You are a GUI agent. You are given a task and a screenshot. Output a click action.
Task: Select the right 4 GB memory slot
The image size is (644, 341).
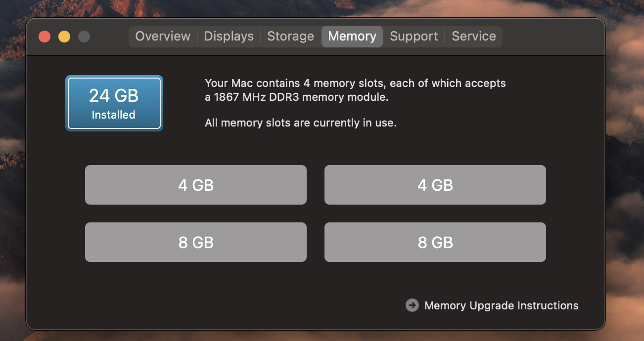pos(435,185)
